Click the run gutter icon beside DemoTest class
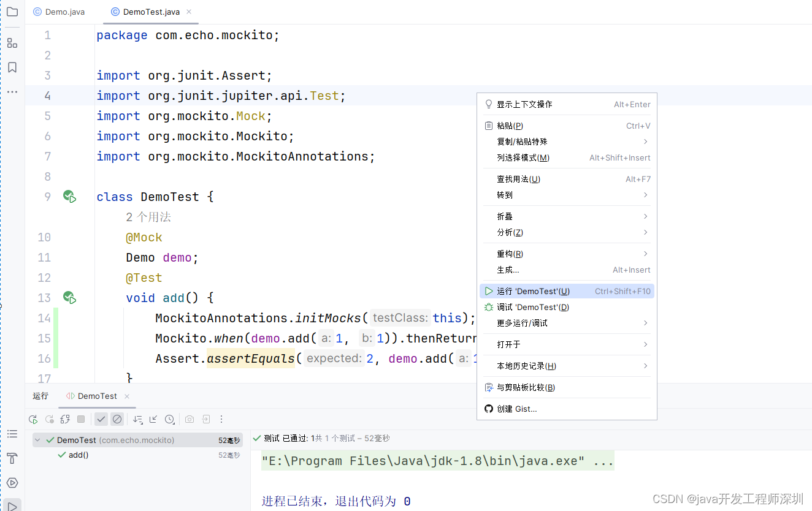 click(69, 196)
